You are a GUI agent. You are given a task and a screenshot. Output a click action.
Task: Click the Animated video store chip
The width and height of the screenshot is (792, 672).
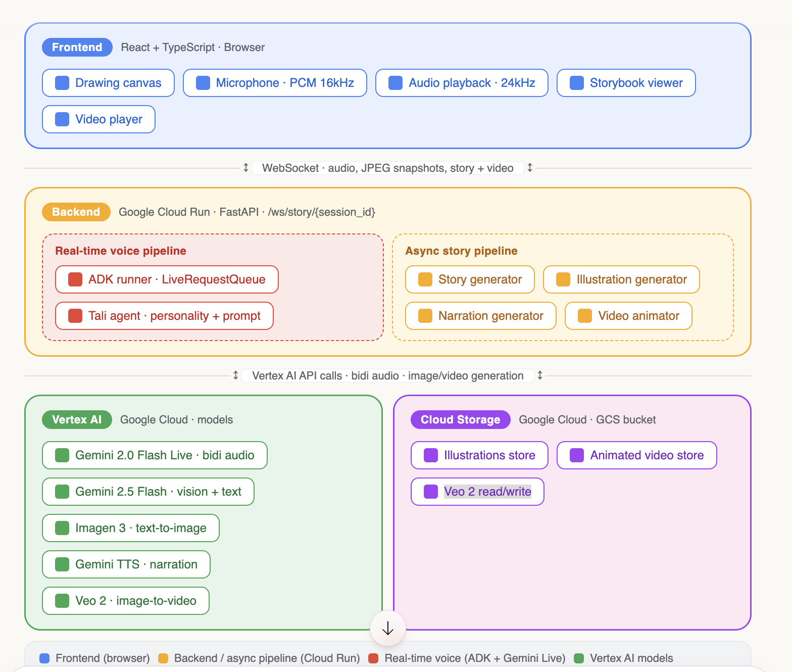pos(636,455)
